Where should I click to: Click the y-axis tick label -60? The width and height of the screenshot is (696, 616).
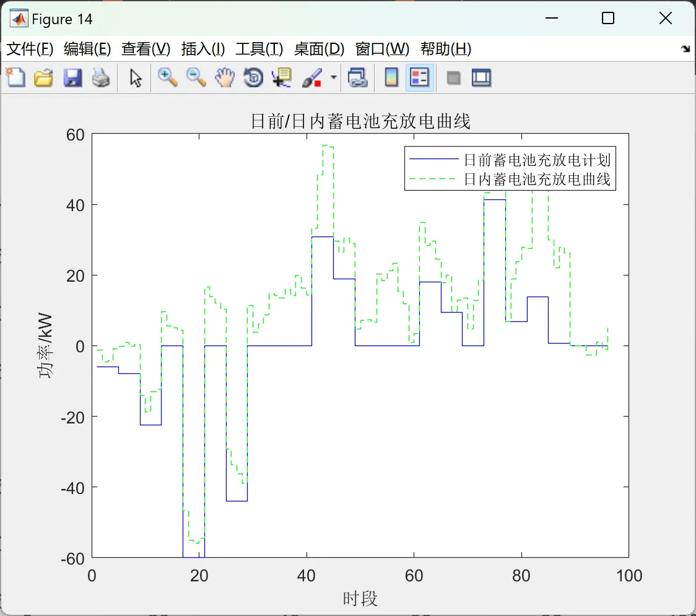[72, 559]
